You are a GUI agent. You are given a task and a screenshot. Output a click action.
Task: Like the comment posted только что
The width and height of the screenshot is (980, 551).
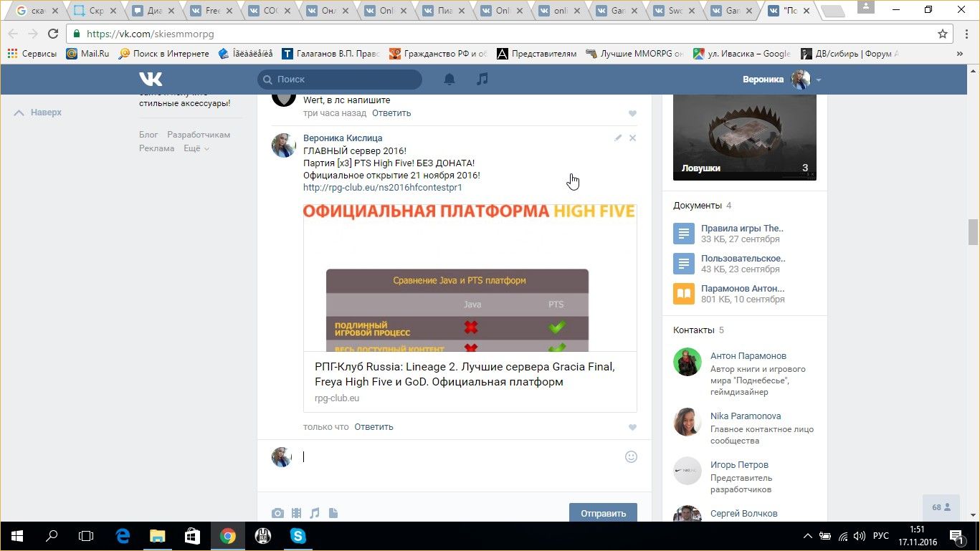pyautogui.click(x=632, y=427)
